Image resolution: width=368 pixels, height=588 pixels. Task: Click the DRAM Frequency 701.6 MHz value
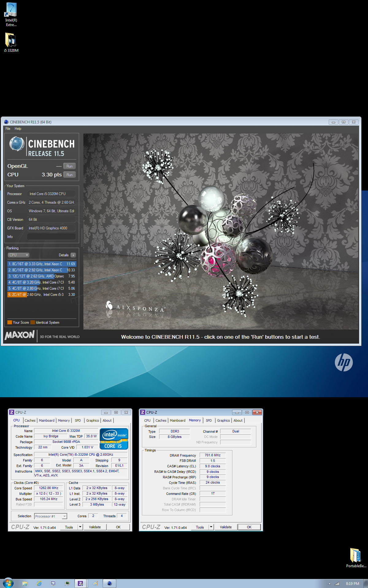[213, 455]
